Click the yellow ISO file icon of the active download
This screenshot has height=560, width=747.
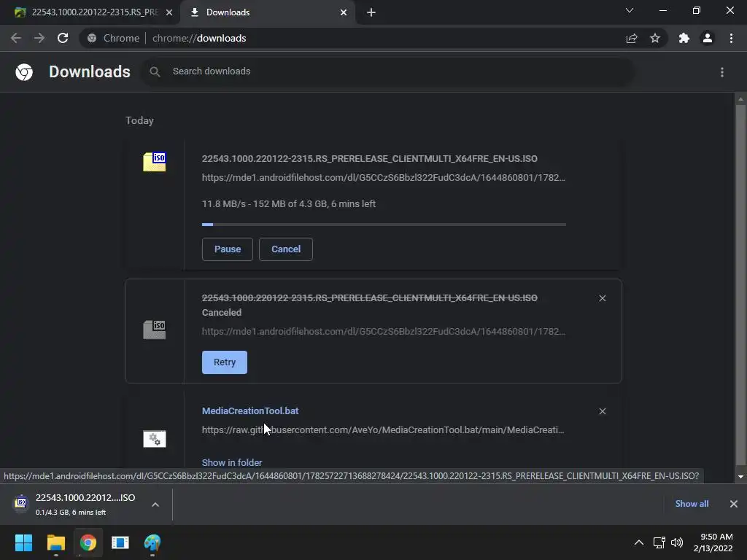(155, 162)
